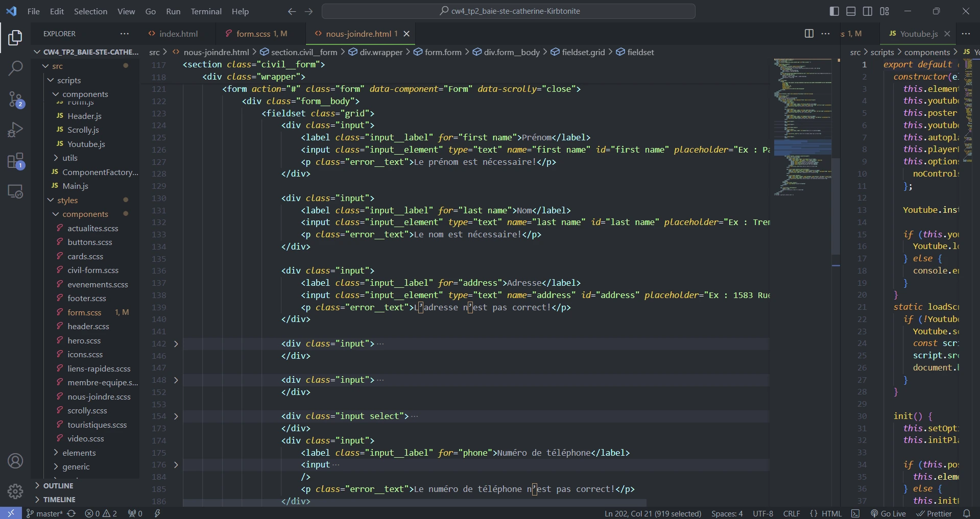Open the Search view in activity bar
980x519 pixels.
(x=15, y=68)
